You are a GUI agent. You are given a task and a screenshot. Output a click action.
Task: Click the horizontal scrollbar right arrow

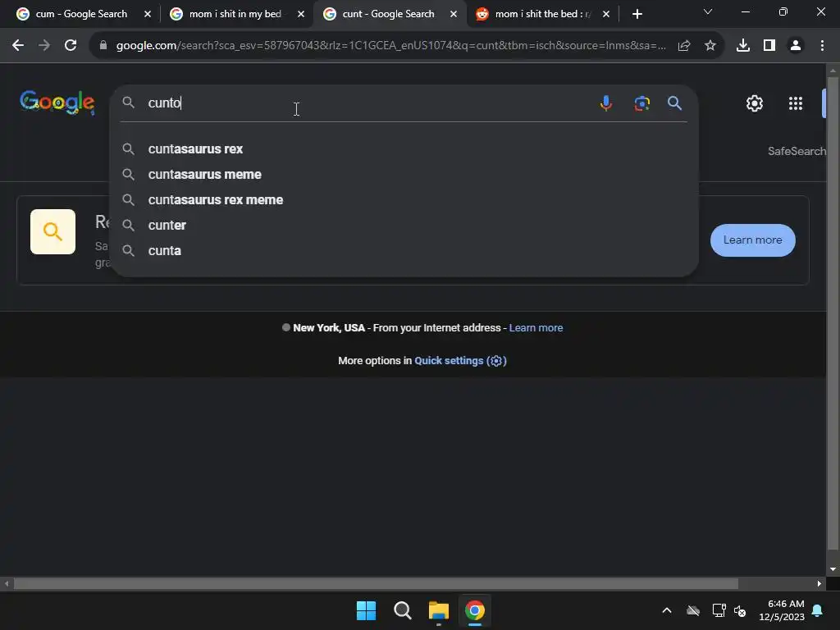[x=819, y=584]
